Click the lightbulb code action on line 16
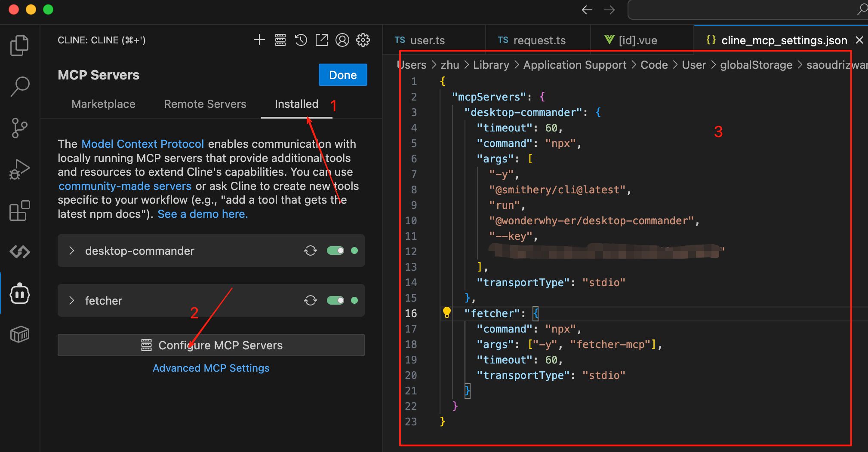 coord(447,313)
